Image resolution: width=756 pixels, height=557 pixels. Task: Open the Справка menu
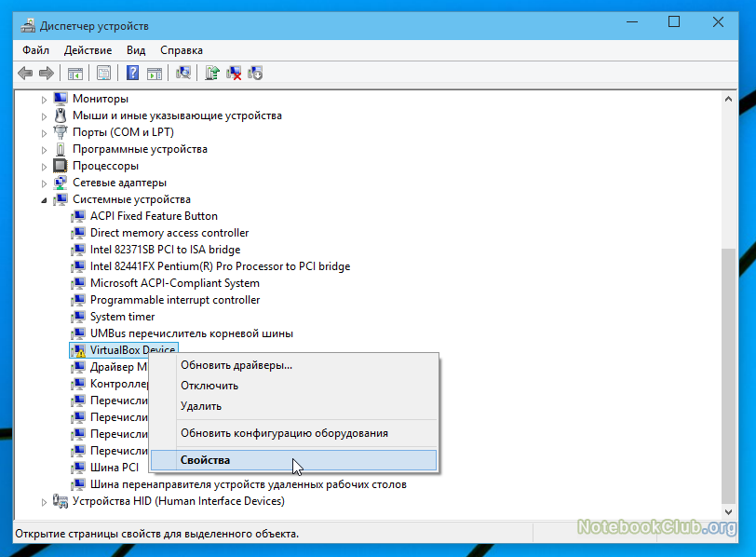(x=181, y=50)
